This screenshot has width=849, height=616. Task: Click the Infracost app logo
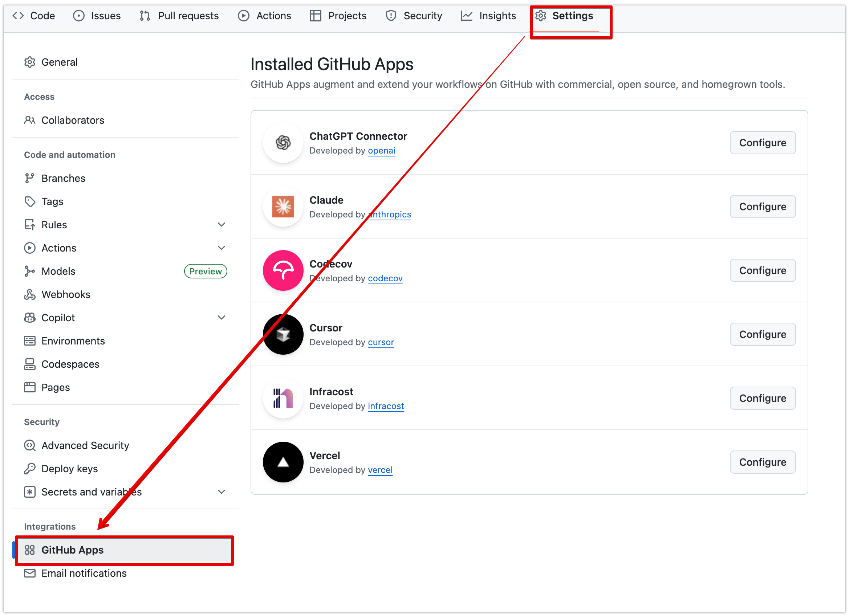pyautogui.click(x=283, y=398)
